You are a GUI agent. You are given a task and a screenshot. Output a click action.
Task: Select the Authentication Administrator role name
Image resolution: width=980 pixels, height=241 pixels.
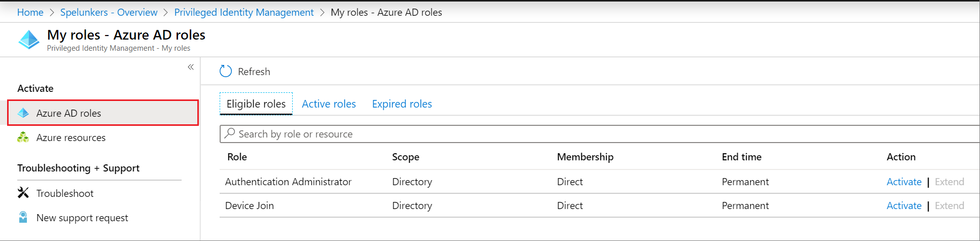pyautogui.click(x=288, y=182)
